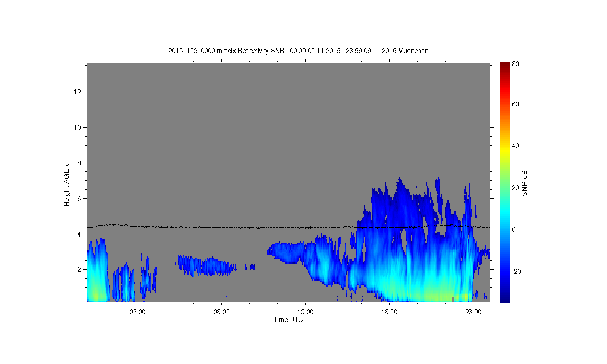Click the height axis label '10'
This screenshot has width=607, height=364.
coord(78,127)
